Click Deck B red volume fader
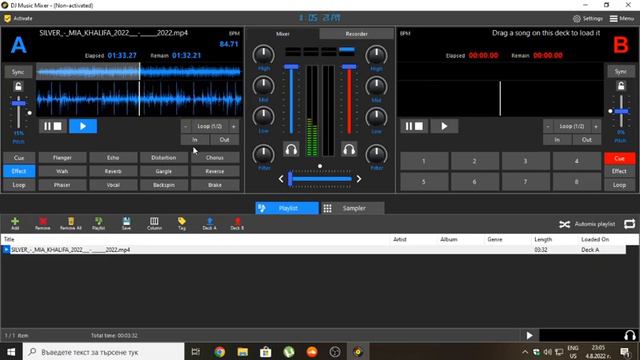640x360 pixels. point(349,67)
